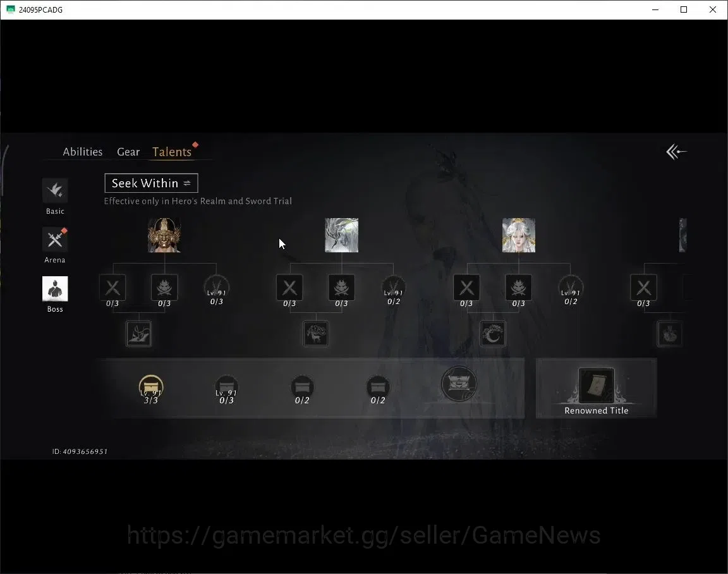The width and height of the screenshot is (728, 574).
Task: Maximize the 24095PCADG window
Action: 683,9
